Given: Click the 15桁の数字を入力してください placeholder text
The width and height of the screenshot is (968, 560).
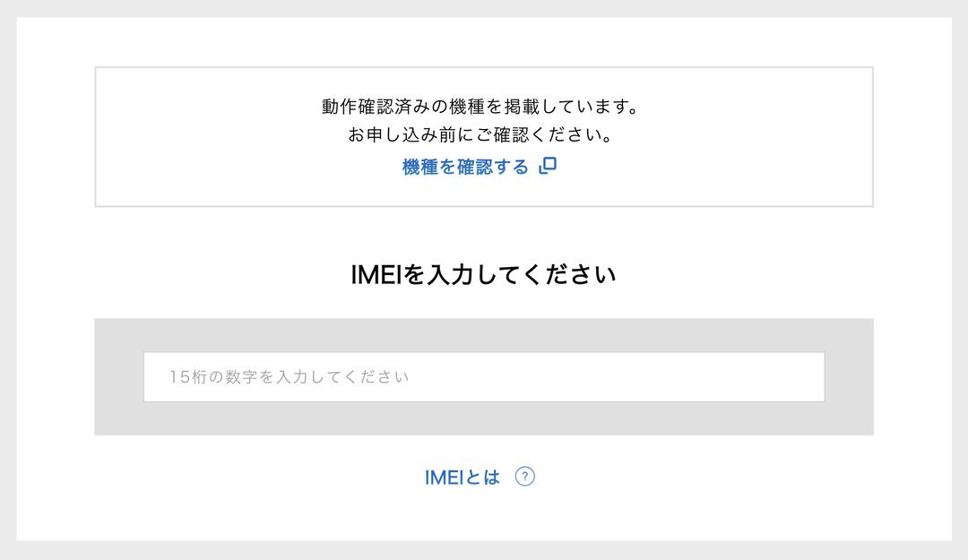Looking at the screenshot, I should [290, 377].
